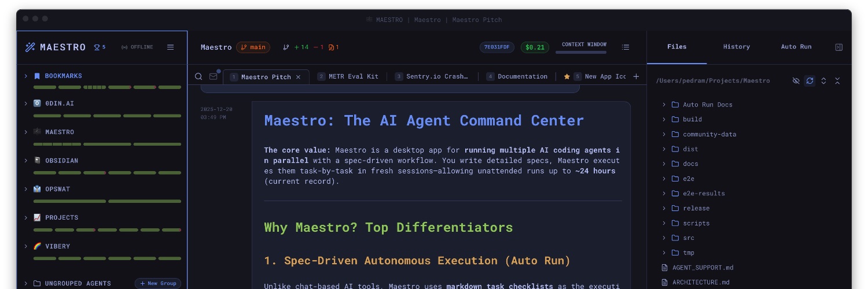Open the starred New App Icon tab

coord(594,76)
